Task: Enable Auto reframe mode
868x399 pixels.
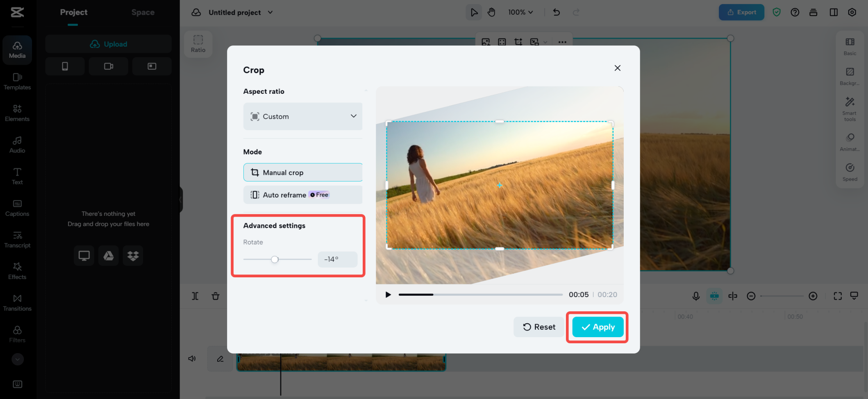Action: pyautogui.click(x=302, y=195)
